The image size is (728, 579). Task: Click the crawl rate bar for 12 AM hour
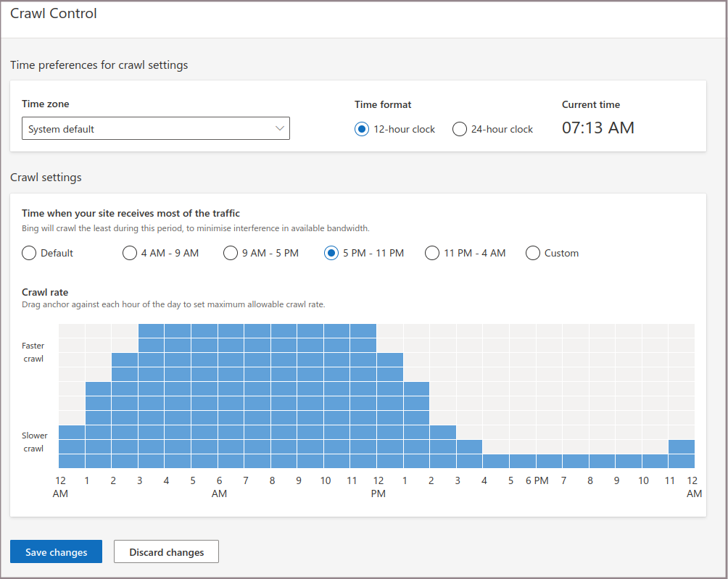click(72, 446)
